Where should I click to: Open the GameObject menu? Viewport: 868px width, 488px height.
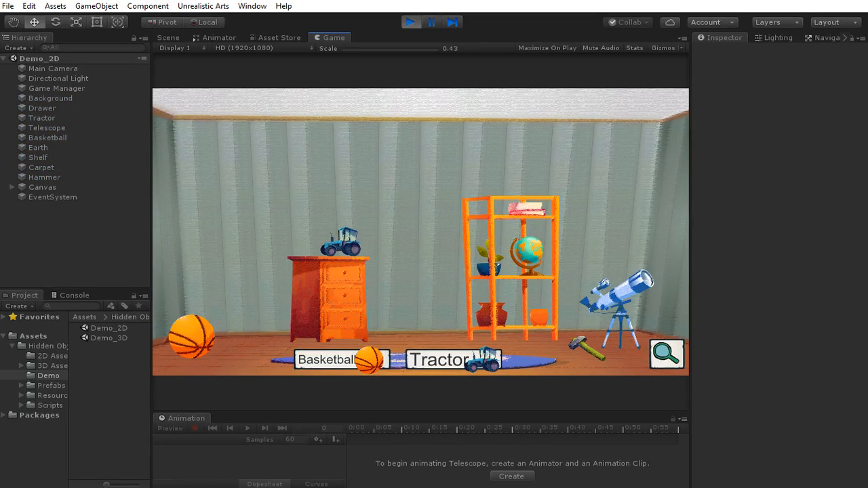(96, 6)
